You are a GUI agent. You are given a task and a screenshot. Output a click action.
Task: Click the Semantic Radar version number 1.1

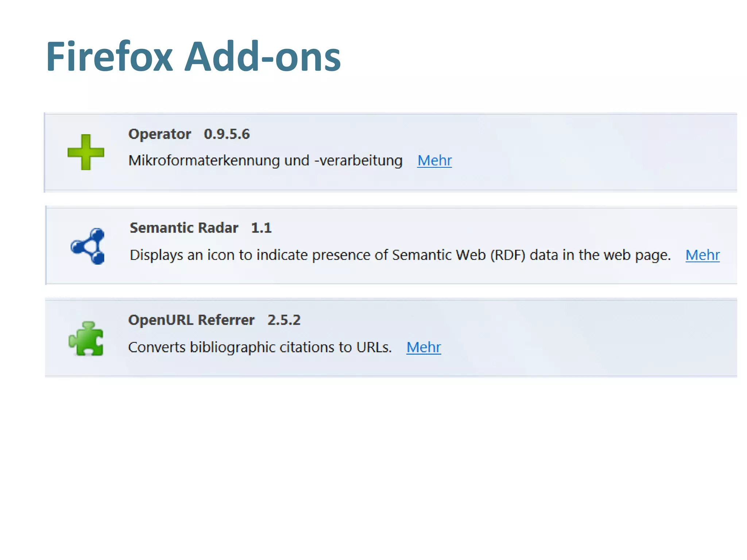click(x=261, y=228)
